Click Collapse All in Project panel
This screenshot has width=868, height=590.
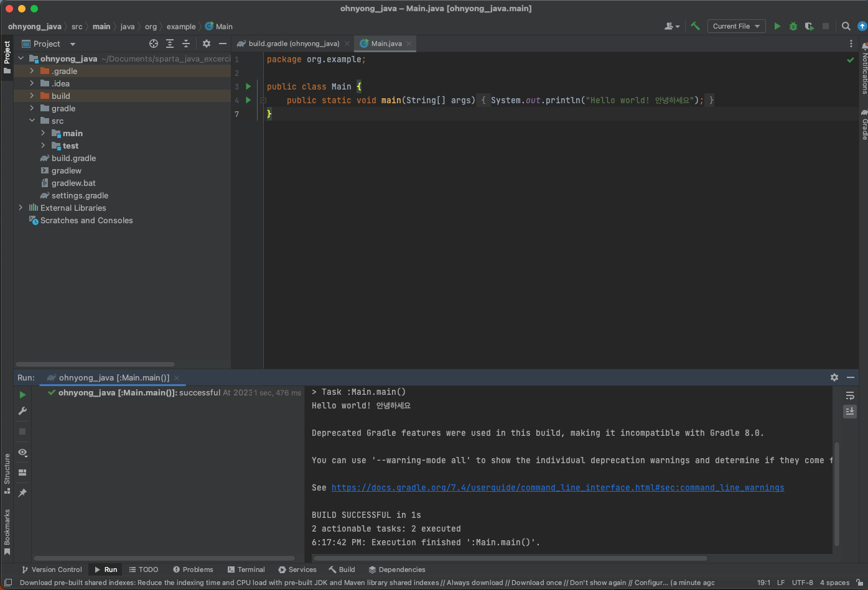[x=186, y=44]
